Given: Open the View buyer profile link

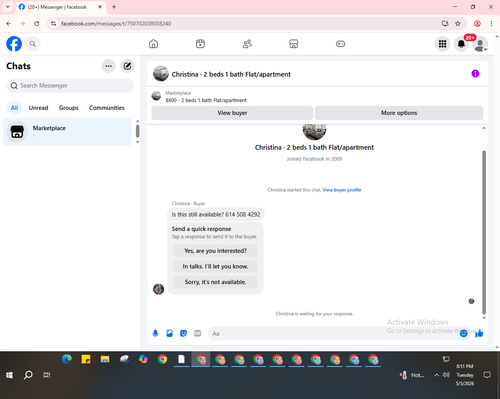Looking at the screenshot, I should pyautogui.click(x=342, y=190).
